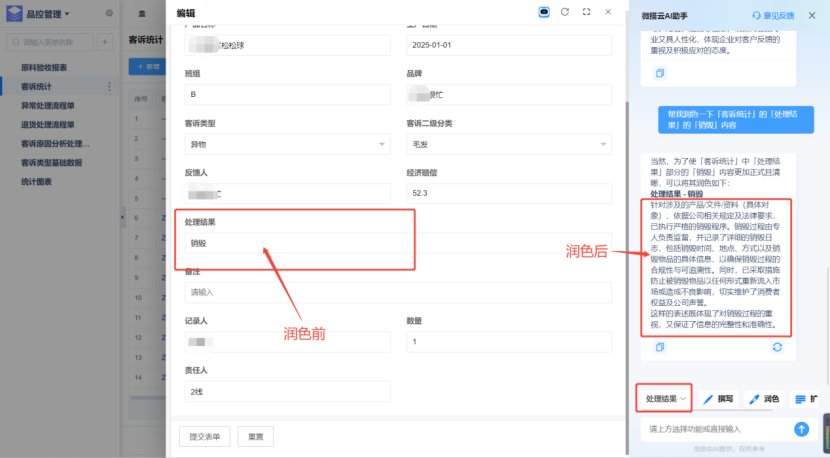Open 客诉原因分析处理 in sidebar

click(55, 143)
